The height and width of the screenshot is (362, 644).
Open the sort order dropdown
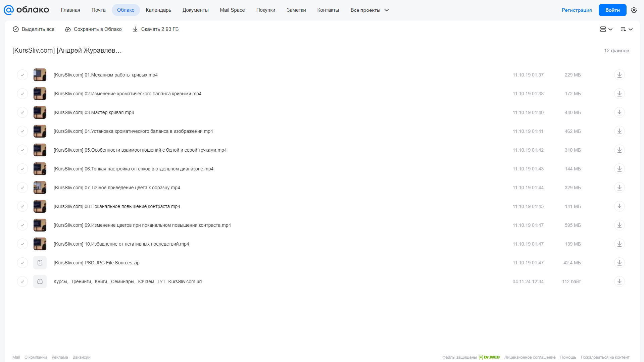tap(627, 29)
